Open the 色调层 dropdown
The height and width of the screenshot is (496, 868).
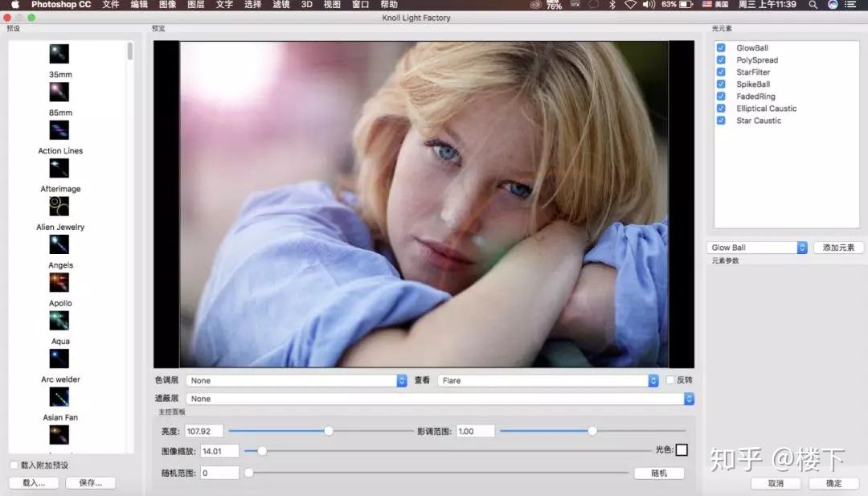tap(296, 381)
